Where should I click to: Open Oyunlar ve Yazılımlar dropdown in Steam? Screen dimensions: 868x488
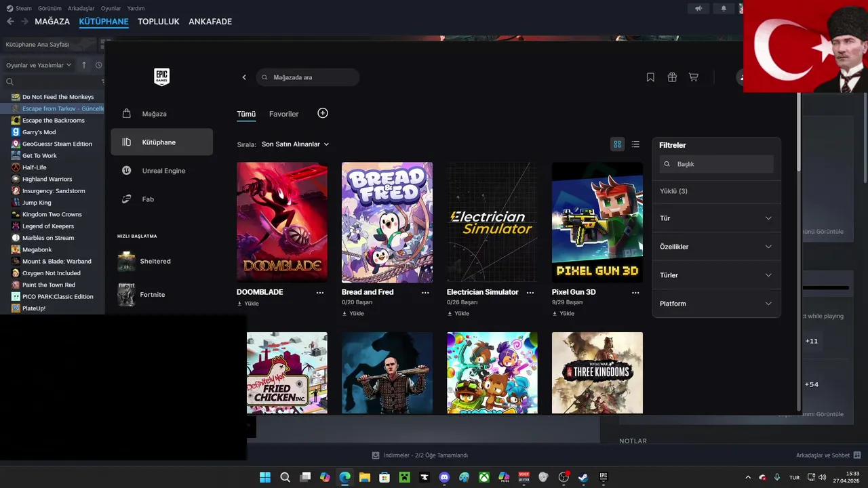coord(39,65)
